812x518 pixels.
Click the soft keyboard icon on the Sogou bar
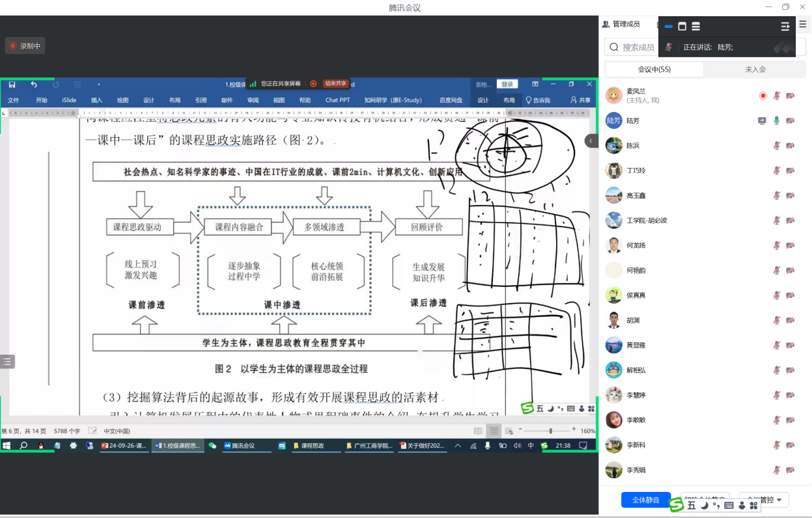tap(729, 505)
